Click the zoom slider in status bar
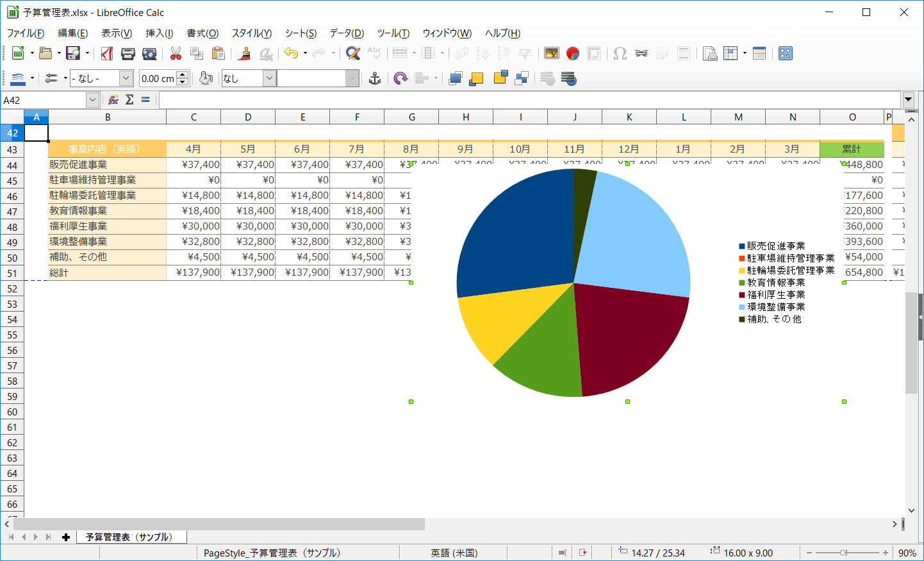Viewport: 924px width, 561px height. pyautogui.click(x=847, y=553)
